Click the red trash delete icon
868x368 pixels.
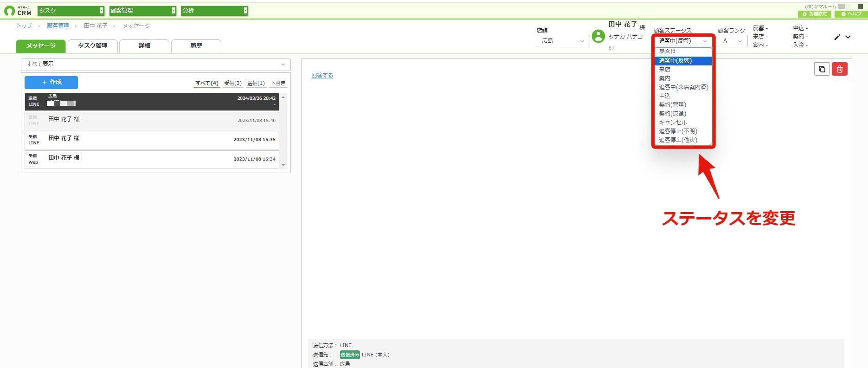click(839, 69)
